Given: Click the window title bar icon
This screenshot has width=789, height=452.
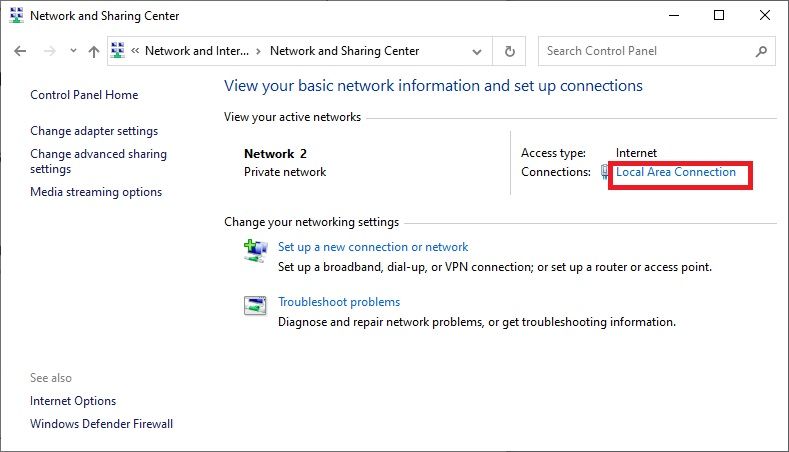Looking at the screenshot, I should coord(17,16).
